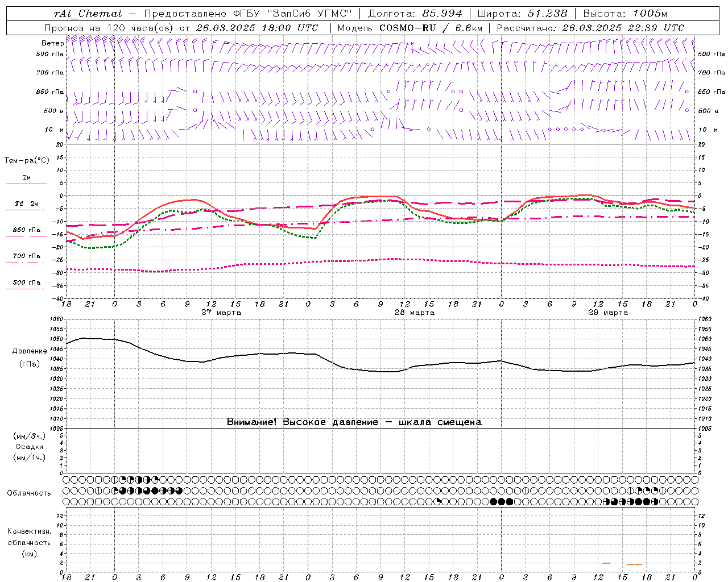Click the longer orange convective cloud bar
This screenshot has height=582, width=728.
click(x=634, y=564)
